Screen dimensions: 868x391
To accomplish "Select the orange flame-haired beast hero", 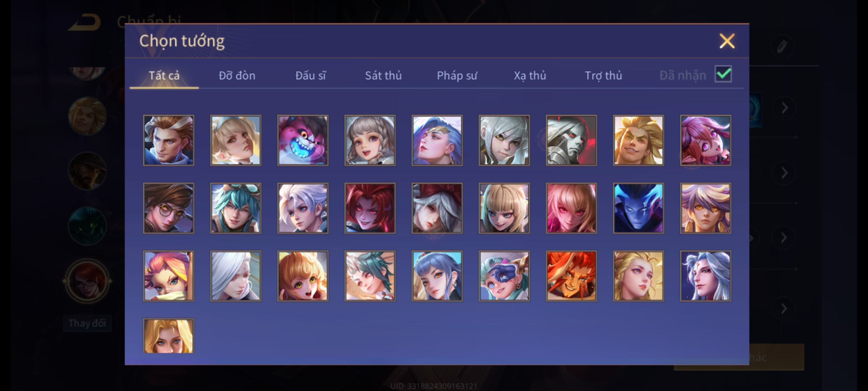I will (571, 276).
